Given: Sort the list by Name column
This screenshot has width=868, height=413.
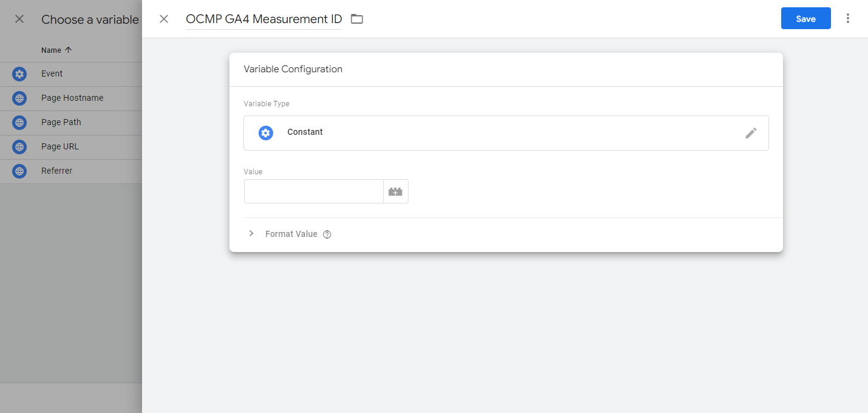Looking at the screenshot, I should coord(56,50).
